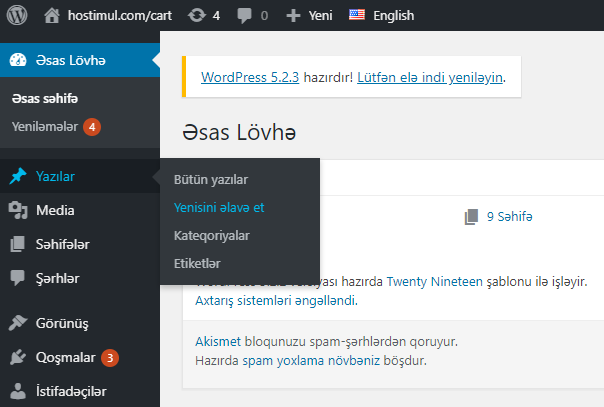
Task: Choose Yenisini əlavə et submenu item
Action: pyautogui.click(x=218, y=207)
